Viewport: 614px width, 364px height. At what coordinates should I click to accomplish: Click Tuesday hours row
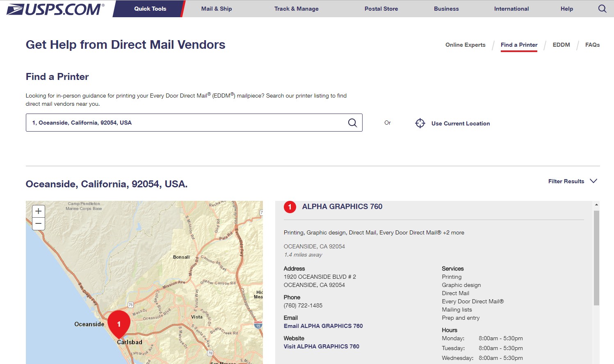(482, 348)
